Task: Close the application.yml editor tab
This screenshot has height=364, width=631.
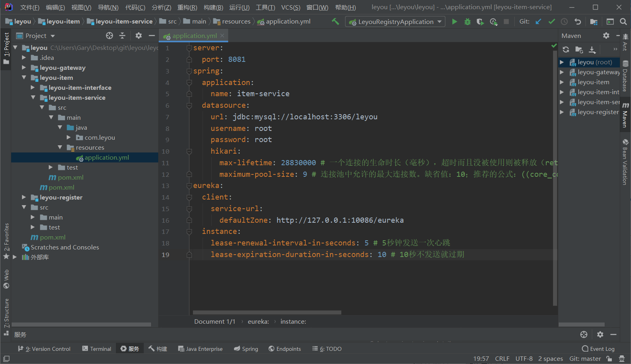Action: pos(222,36)
